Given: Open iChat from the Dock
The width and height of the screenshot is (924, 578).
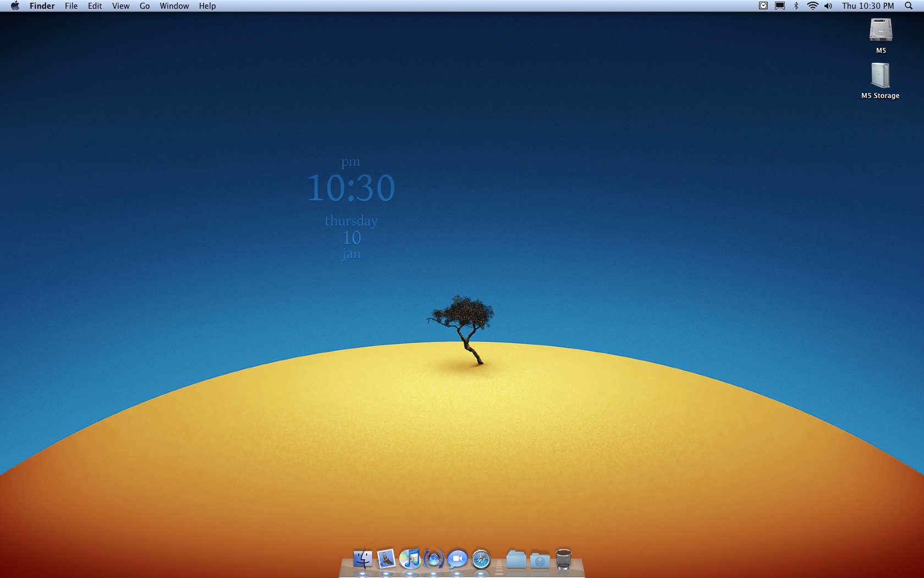Looking at the screenshot, I should tap(457, 559).
